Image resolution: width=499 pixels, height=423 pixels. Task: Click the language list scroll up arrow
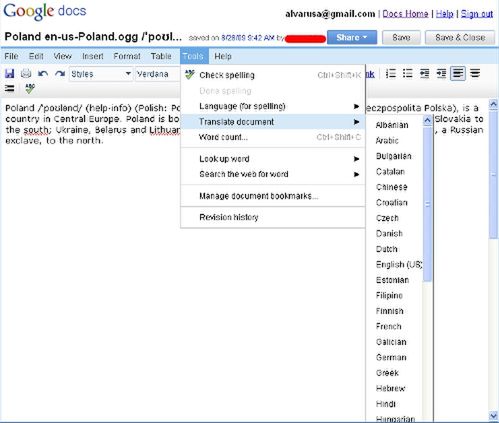click(427, 120)
